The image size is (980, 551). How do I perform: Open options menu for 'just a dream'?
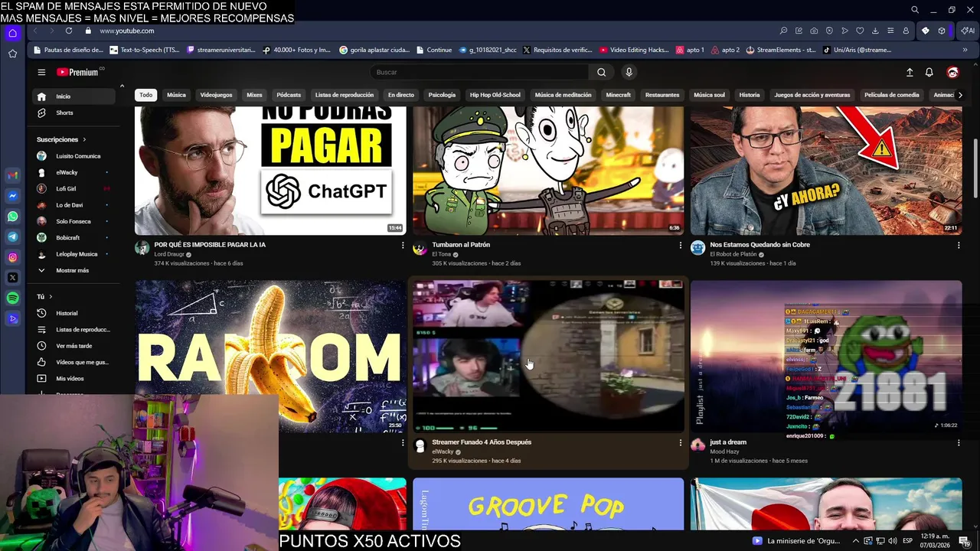[959, 442]
